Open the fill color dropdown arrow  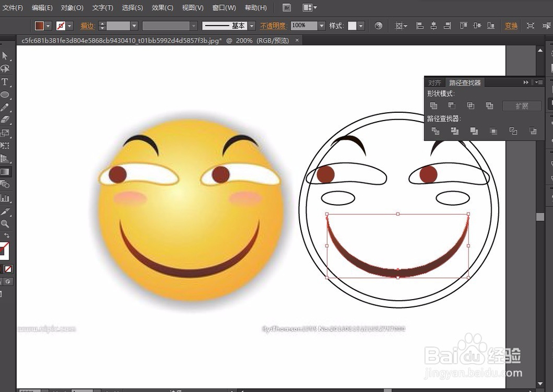(x=48, y=26)
